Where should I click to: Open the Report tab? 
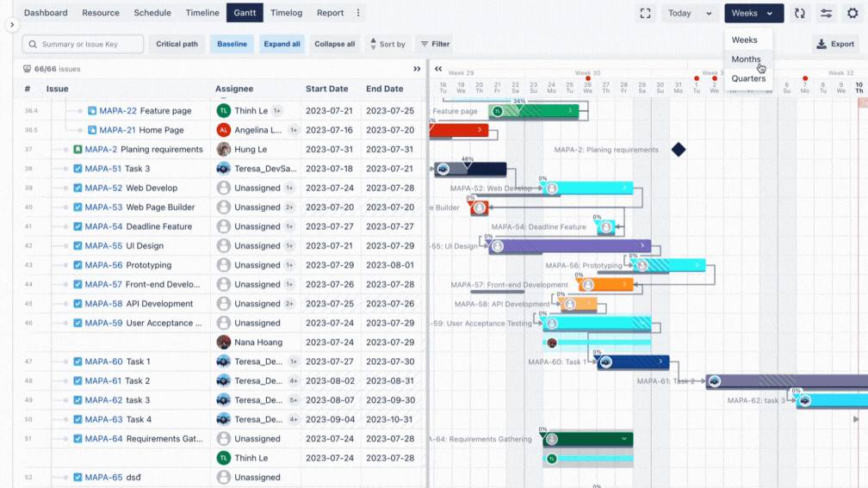[330, 13]
